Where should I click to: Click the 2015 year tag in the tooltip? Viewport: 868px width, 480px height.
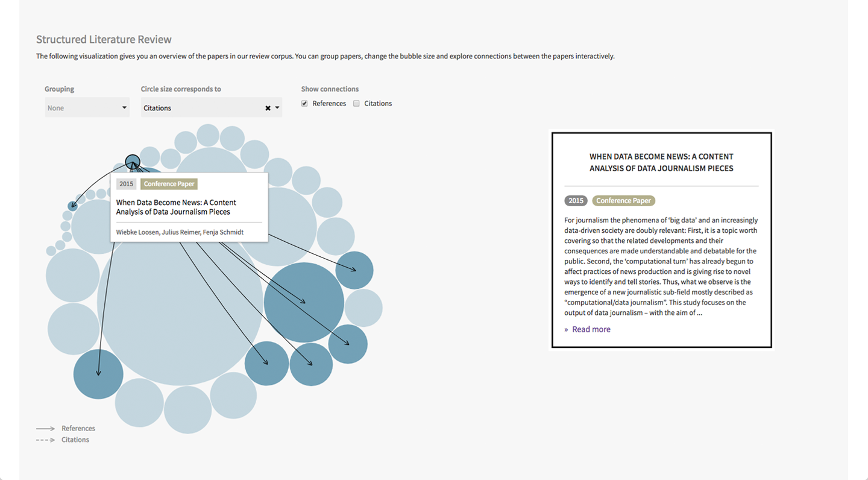click(126, 184)
